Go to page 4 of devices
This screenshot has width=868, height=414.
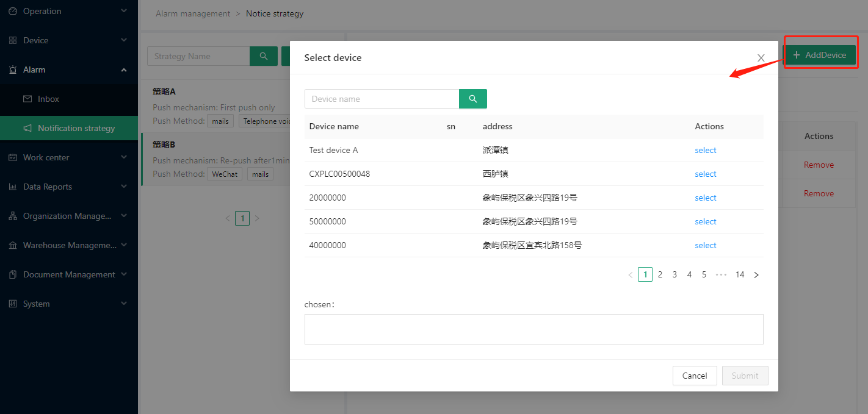pyautogui.click(x=689, y=275)
